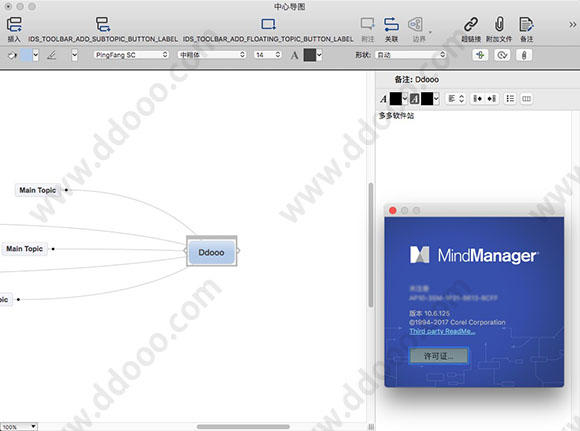Click the 附加文件 attach file paperclip icon
The image size is (580, 431).
click(499, 24)
